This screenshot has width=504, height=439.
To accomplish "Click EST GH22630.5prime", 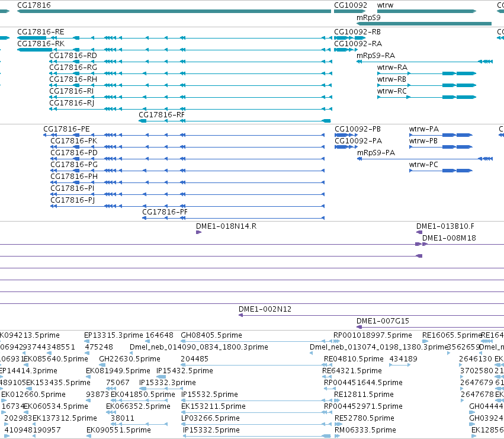I will pos(130,359).
